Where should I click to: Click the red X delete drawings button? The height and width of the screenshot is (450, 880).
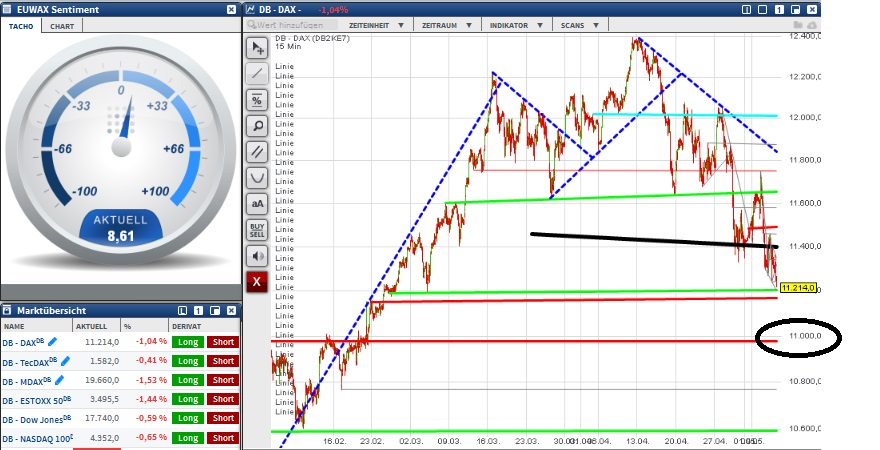[x=257, y=282]
